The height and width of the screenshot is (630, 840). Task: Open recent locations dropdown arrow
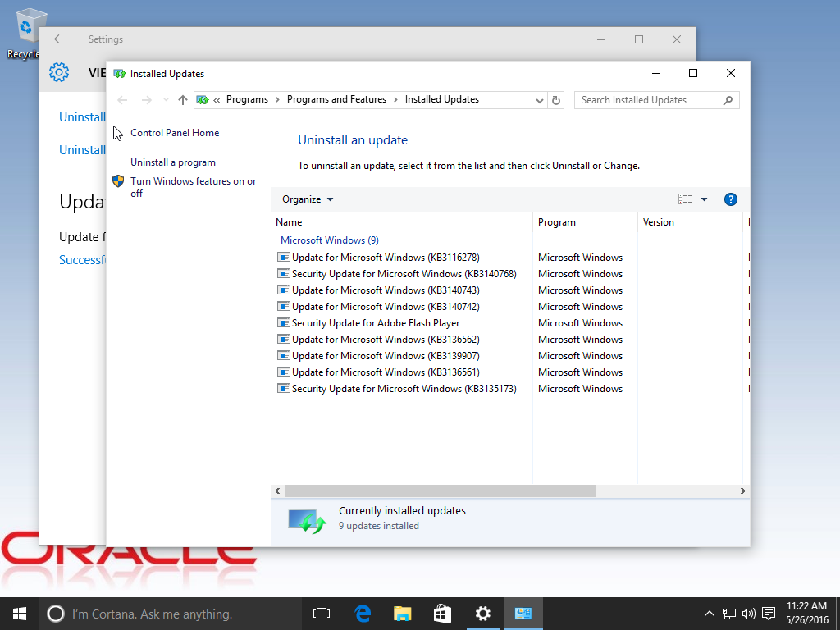tap(166, 100)
